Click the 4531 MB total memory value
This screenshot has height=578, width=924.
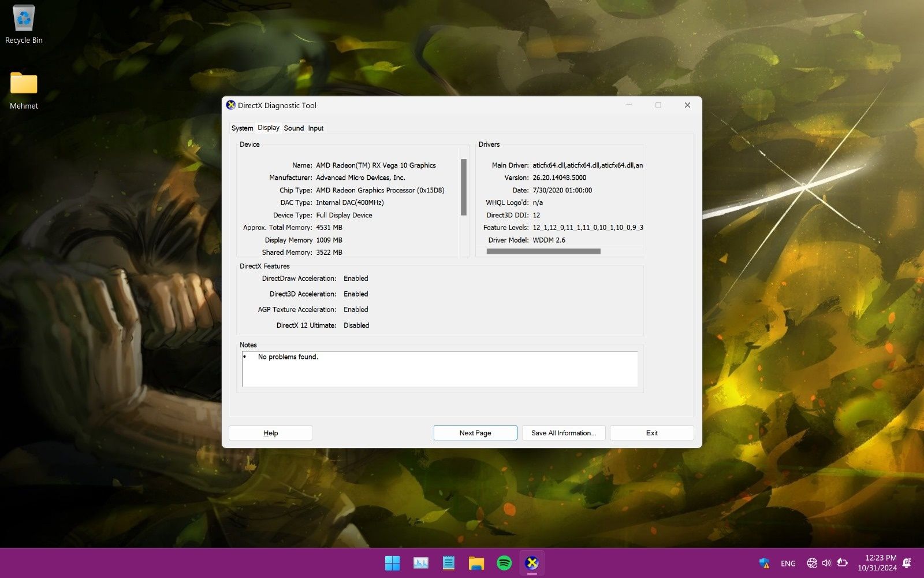tap(329, 228)
